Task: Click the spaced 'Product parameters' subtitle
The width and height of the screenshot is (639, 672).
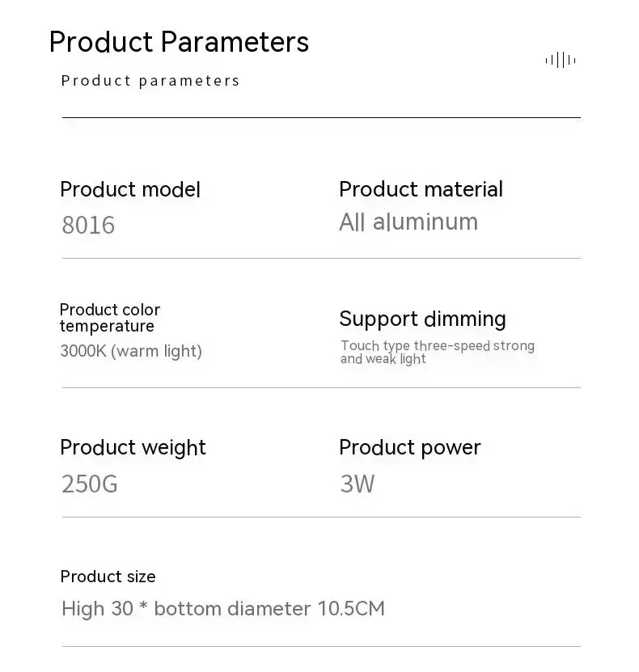Action: [x=150, y=81]
